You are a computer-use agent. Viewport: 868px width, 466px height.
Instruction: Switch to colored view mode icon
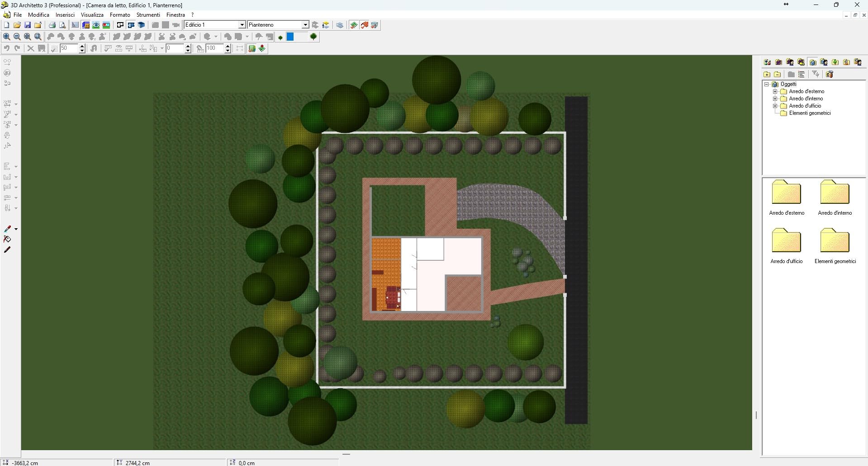click(x=85, y=25)
